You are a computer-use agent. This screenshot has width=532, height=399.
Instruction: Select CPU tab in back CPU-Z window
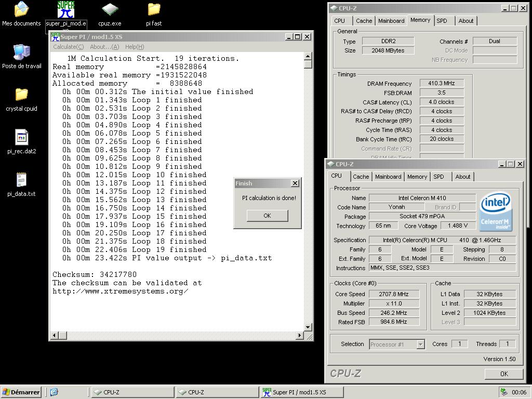pos(339,21)
